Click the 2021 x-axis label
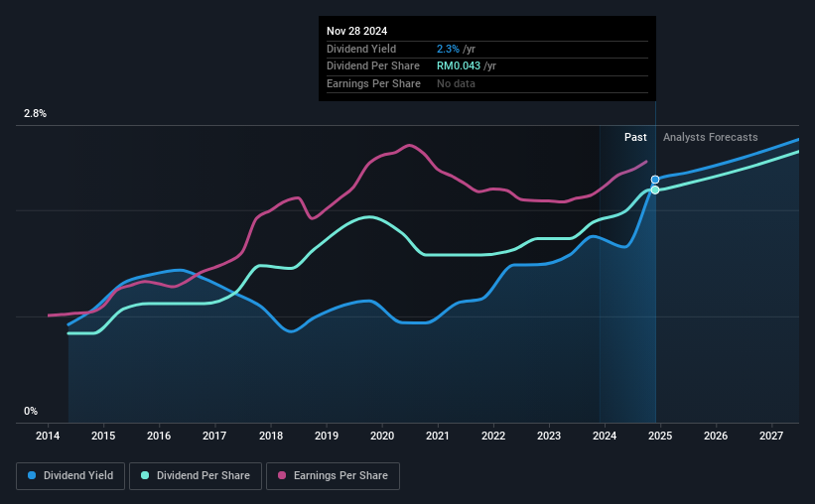 point(438,436)
